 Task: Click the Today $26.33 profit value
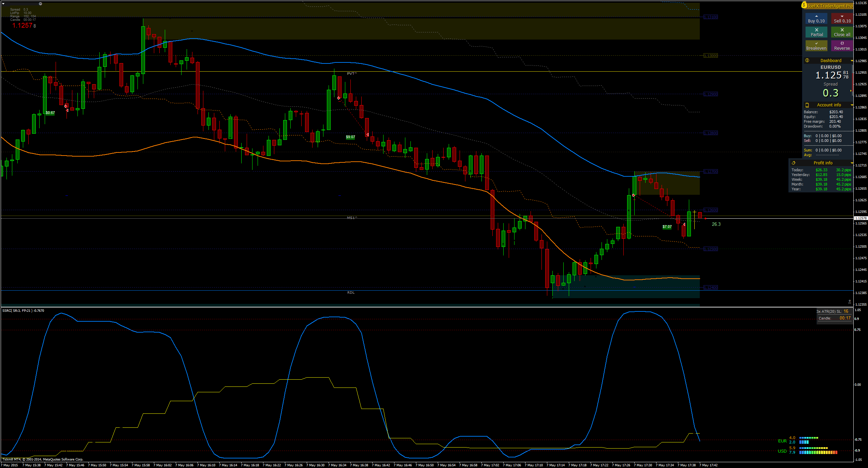coord(821,170)
